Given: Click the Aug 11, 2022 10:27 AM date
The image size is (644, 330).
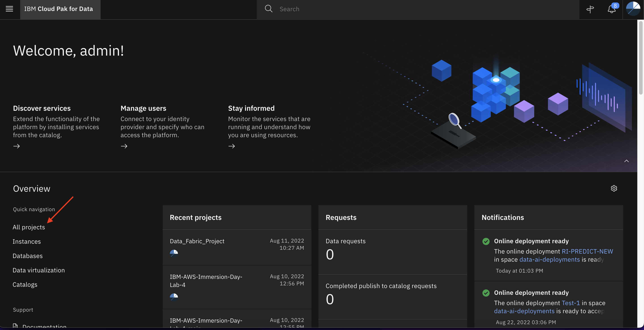Looking at the screenshot, I should [287, 244].
